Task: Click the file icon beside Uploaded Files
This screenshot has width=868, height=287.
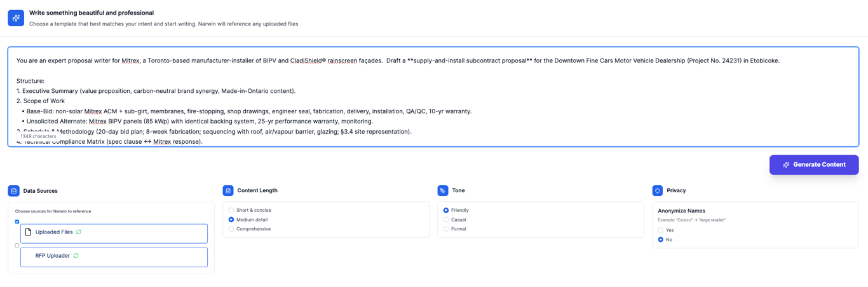Action: point(28,232)
